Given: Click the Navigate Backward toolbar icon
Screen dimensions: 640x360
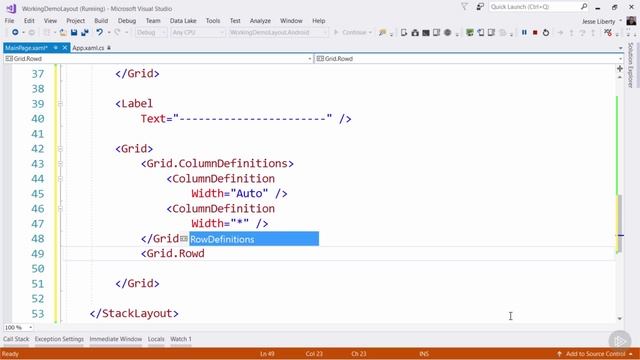Looking at the screenshot, I should point(15,32).
